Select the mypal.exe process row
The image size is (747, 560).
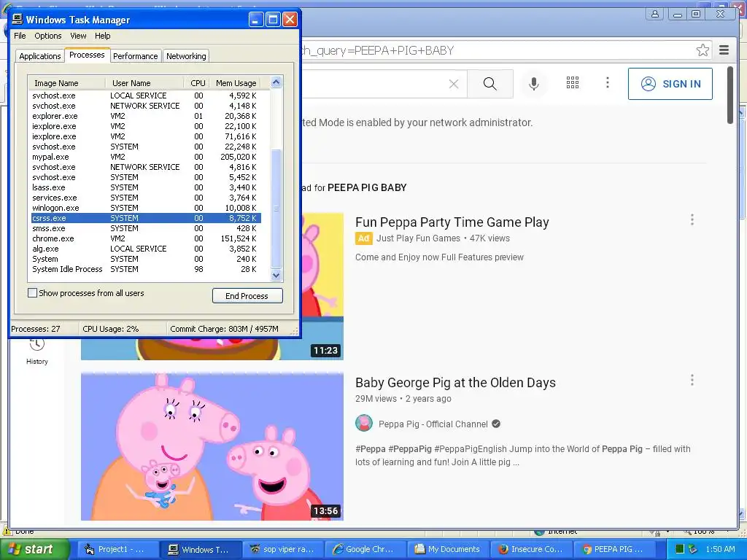(x=146, y=157)
